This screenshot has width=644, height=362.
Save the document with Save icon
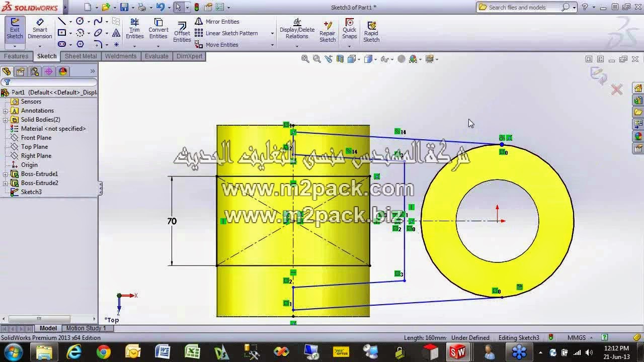coord(124,7)
